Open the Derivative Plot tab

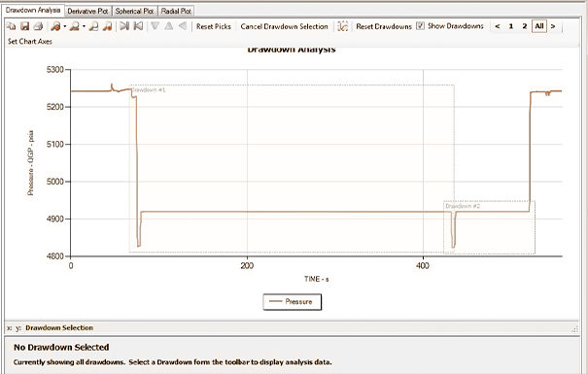tap(87, 11)
